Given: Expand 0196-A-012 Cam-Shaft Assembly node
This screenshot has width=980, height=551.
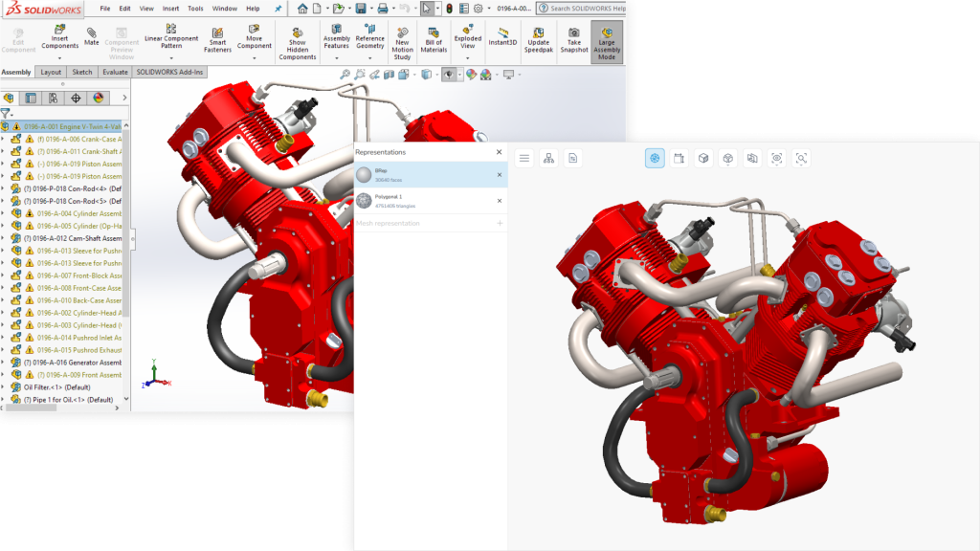Looking at the screenshot, I should click(x=3, y=238).
